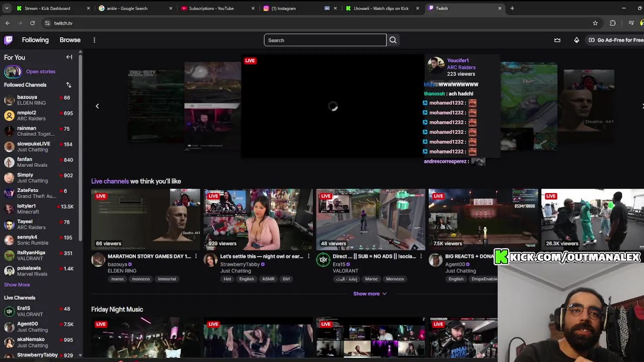Collapse the For You sidebar
This screenshot has height=362, width=644.
69,57
